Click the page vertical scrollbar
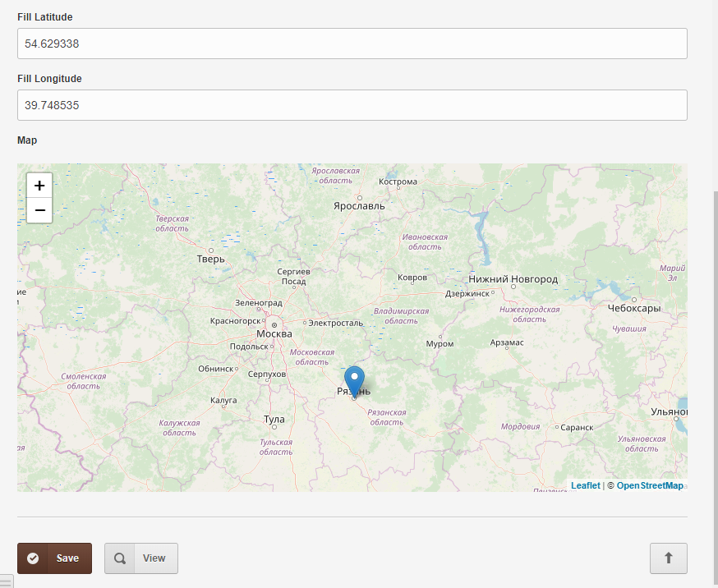 tap(716, 389)
